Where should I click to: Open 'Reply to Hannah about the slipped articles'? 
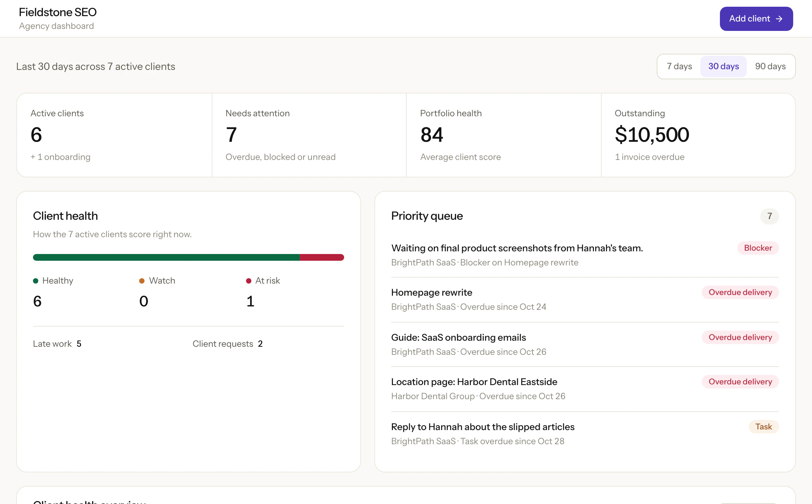[585, 434]
